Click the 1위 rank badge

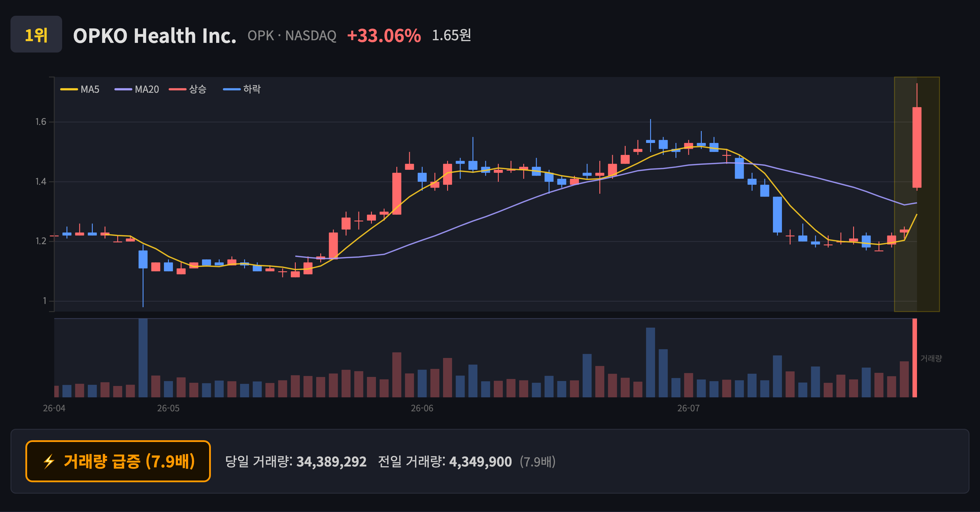click(36, 34)
